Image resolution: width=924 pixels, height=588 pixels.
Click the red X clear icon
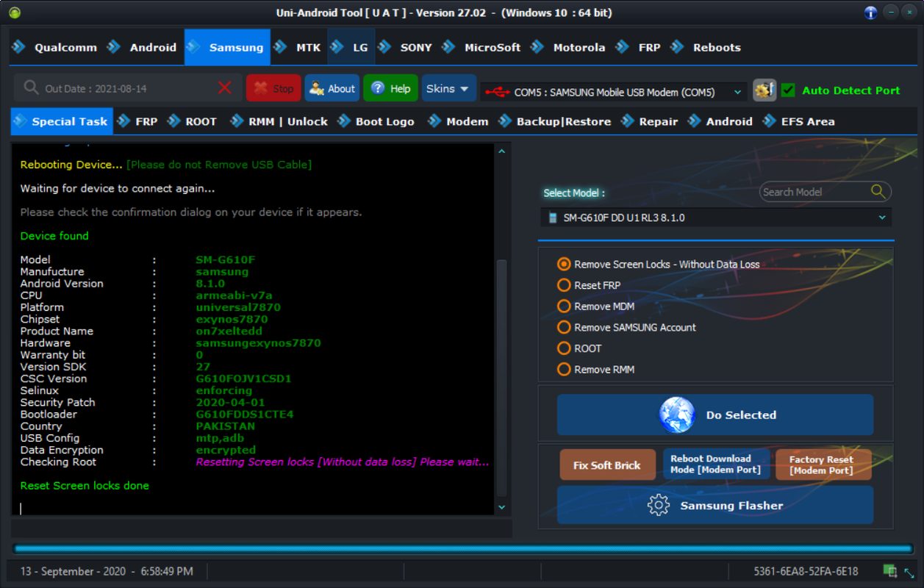(x=225, y=88)
